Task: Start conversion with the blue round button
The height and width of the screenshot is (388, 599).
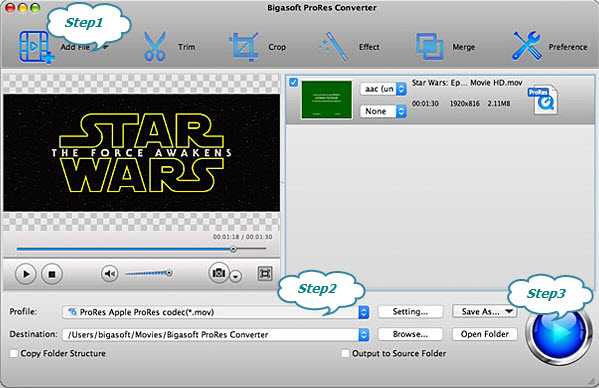Action: [559, 333]
